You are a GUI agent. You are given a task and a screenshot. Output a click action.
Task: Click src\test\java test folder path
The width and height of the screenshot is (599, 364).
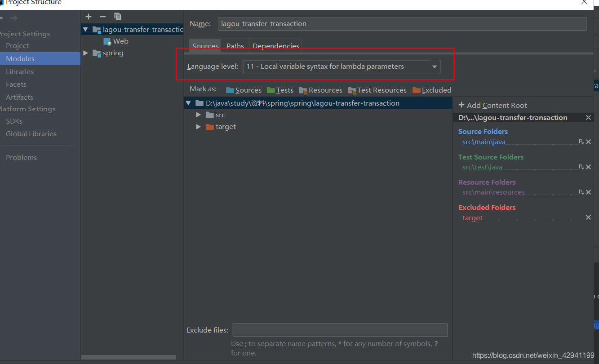point(482,167)
